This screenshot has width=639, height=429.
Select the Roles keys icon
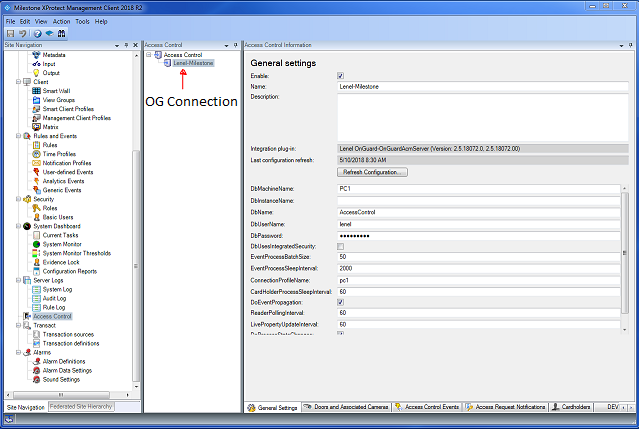click(x=36, y=208)
